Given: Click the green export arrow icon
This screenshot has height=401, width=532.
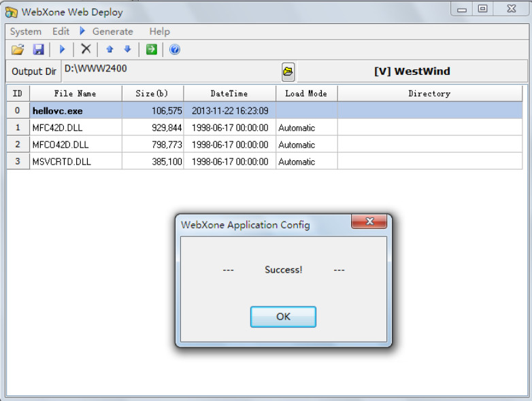Looking at the screenshot, I should pyautogui.click(x=151, y=50).
